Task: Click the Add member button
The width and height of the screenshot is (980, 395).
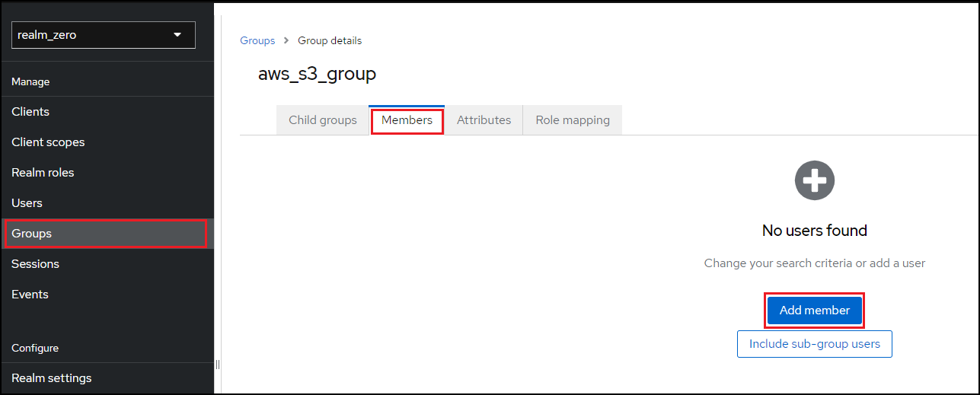Action: (815, 311)
